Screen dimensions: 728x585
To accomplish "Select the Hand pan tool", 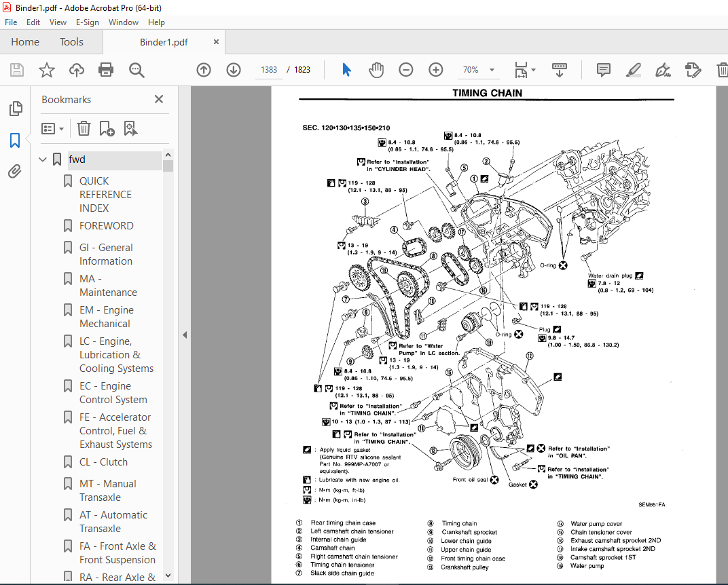I will tap(376, 70).
